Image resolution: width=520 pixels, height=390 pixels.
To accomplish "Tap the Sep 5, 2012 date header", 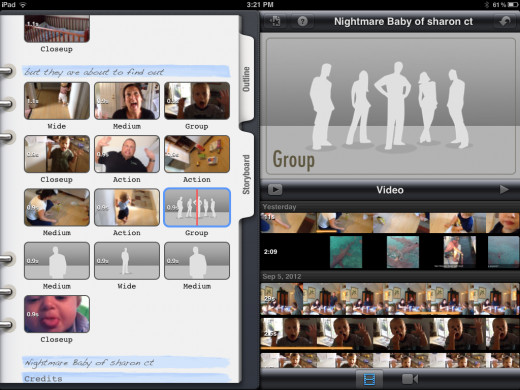I will click(282, 276).
